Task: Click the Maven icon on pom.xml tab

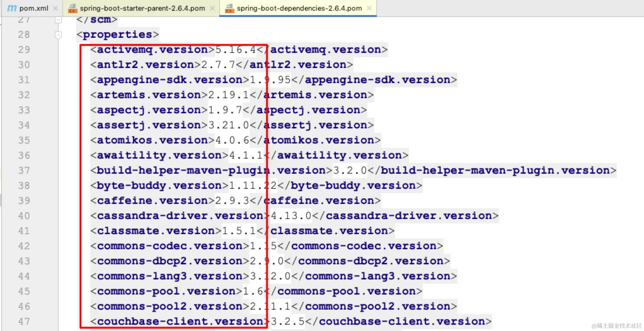Action: click(x=12, y=8)
